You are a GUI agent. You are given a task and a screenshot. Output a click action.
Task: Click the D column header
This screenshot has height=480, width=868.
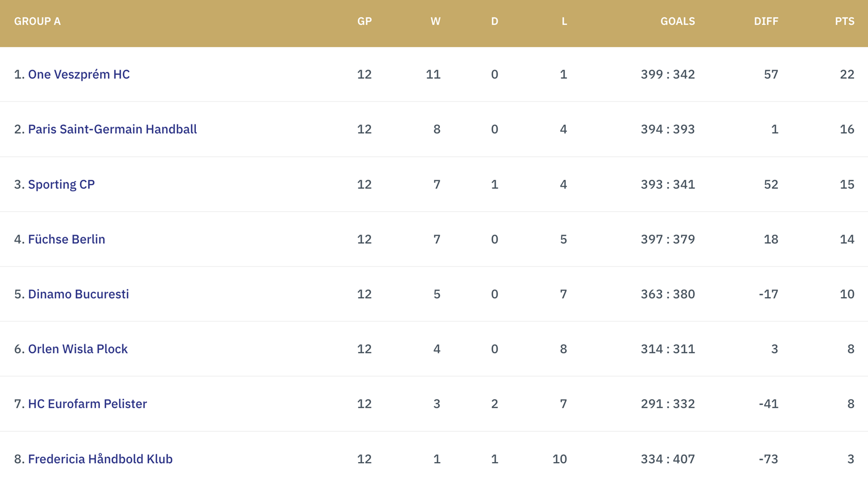tap(495, 21)
